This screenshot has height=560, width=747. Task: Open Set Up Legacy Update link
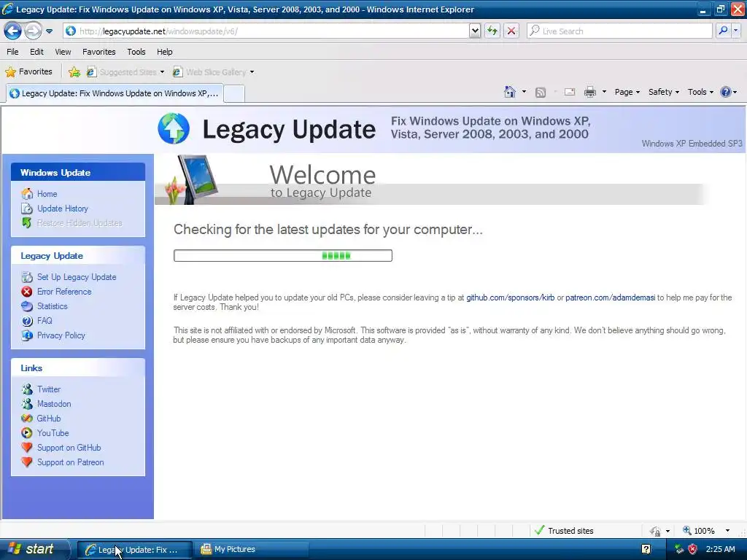77,277
